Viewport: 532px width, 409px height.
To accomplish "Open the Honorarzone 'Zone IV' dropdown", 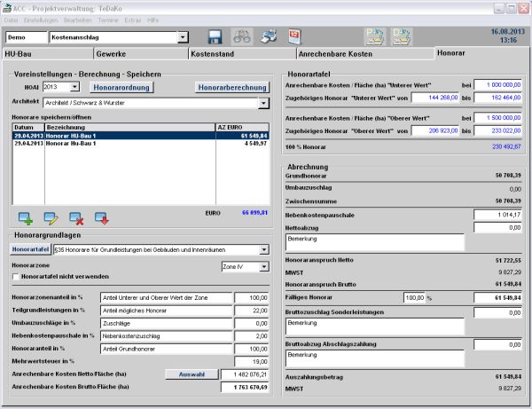I will [263, 265].
